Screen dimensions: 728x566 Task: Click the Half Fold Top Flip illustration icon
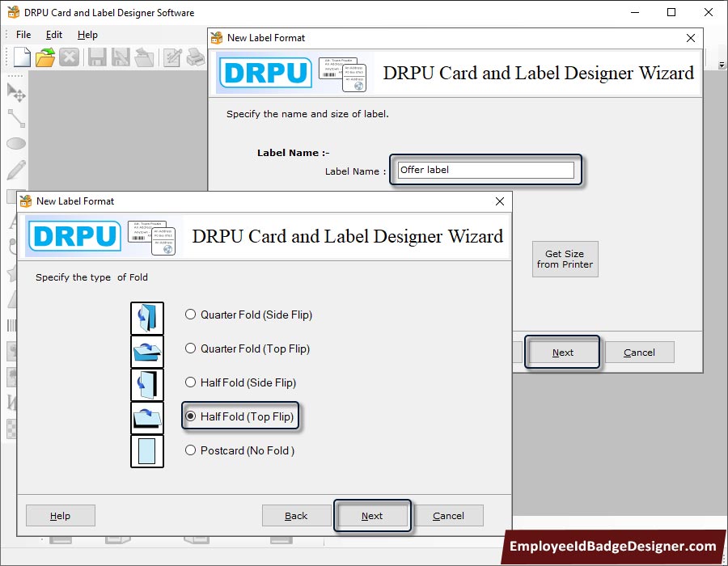pyautogui.click(x=147, y=418)
